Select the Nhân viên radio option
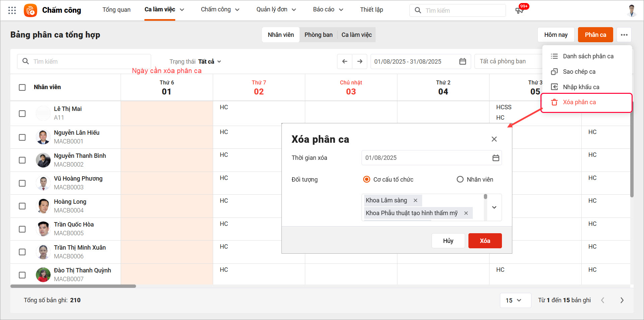The height and width of the screenshot is (320, 644). [x=460, y=180]
